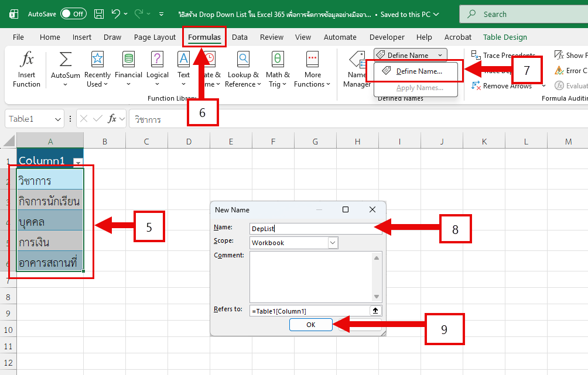Select cell containing บุคคล
The width and height of the screenshot is (588, 375).
pyautogui.click(x=50, y=222)
